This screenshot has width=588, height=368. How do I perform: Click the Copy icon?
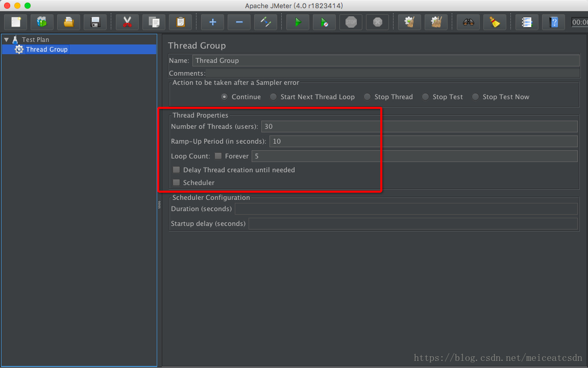tap(154, 22)
